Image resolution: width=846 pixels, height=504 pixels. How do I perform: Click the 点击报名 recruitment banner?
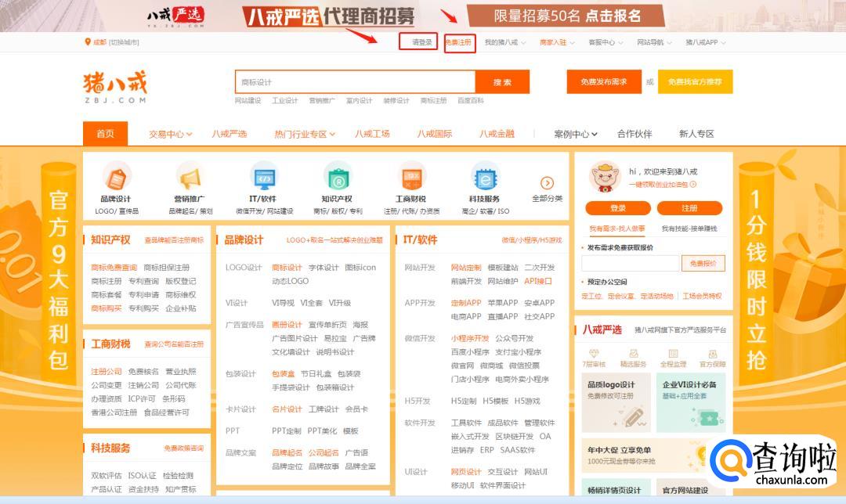point(566,16)
